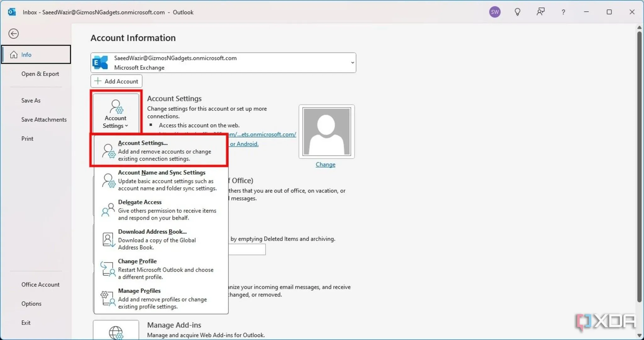The width and height of the screenshot is (644, 340).
Task: Click the Download Address Book icon
Action: (x=108, y=240)
